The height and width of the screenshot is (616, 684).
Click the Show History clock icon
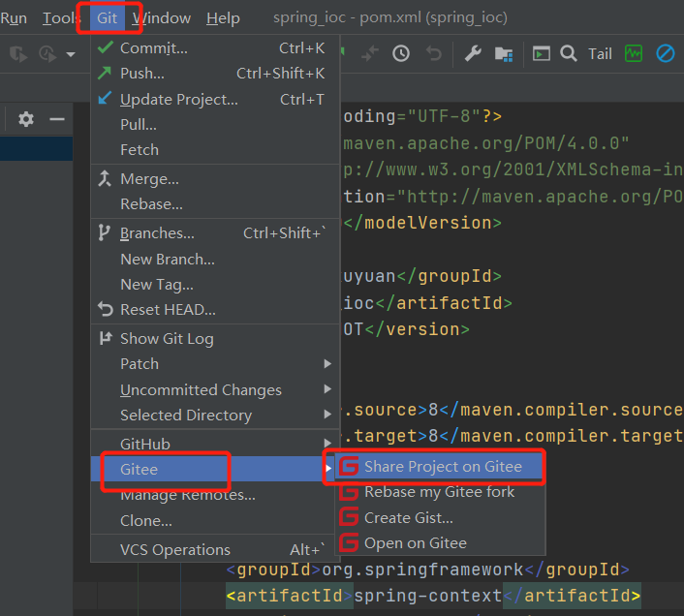[401, 53]
